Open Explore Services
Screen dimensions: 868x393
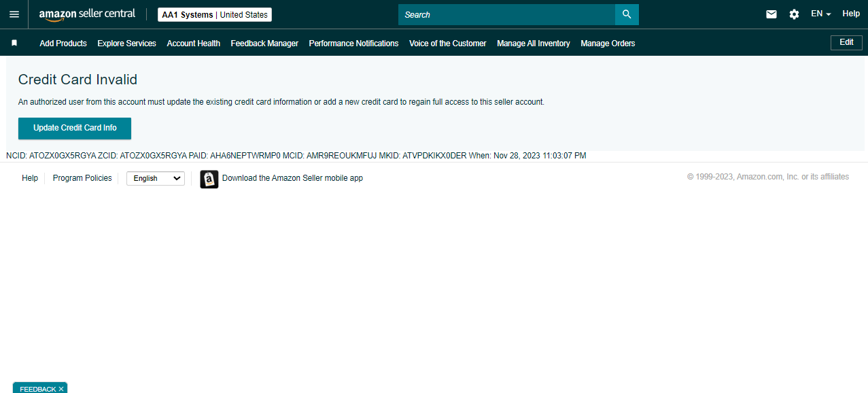pos(126,44)
